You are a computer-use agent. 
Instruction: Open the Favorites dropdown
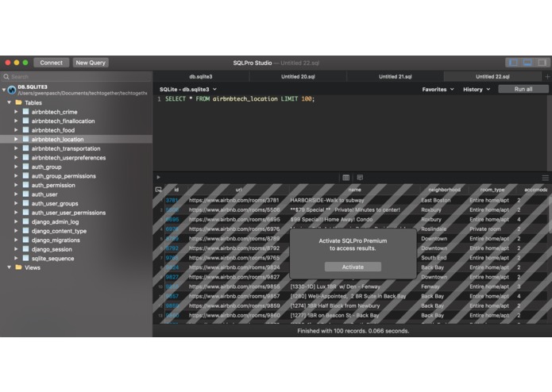tap(438, 90)
